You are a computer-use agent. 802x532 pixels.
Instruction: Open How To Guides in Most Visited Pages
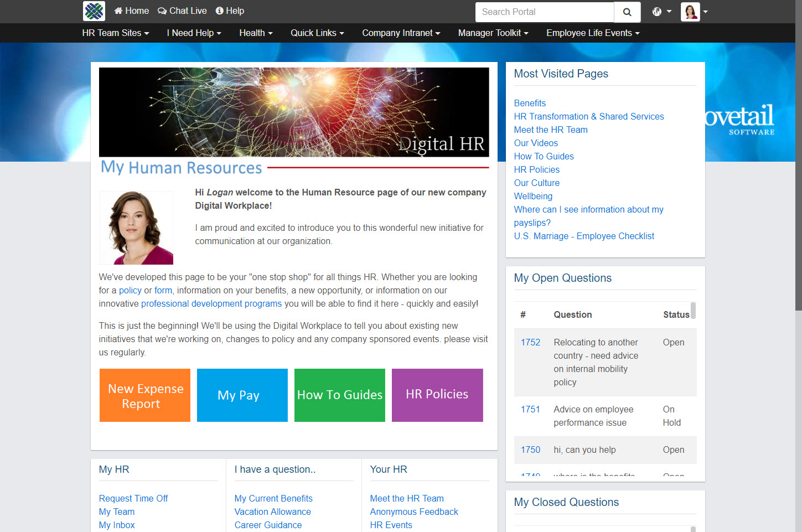coord(544,157)
